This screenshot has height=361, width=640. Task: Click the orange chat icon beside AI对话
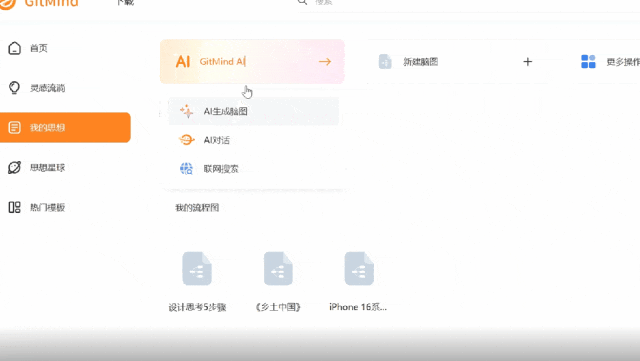click(187, 140)
